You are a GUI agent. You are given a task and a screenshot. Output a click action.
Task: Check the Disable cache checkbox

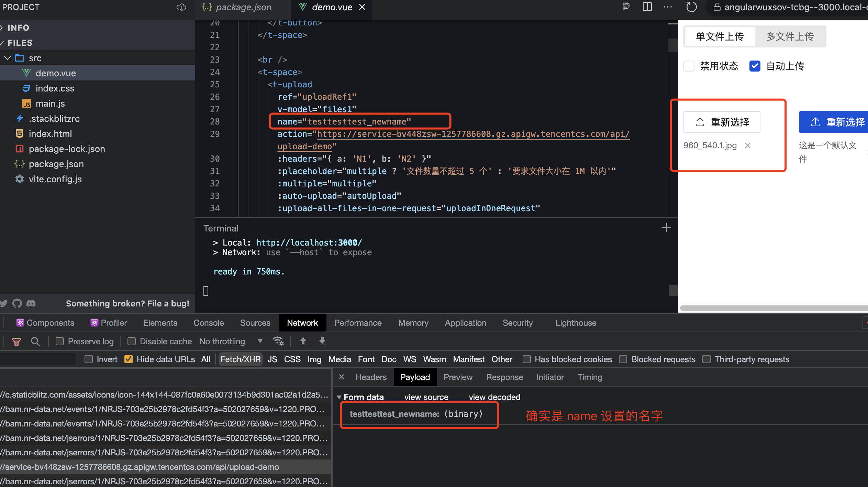131,341
